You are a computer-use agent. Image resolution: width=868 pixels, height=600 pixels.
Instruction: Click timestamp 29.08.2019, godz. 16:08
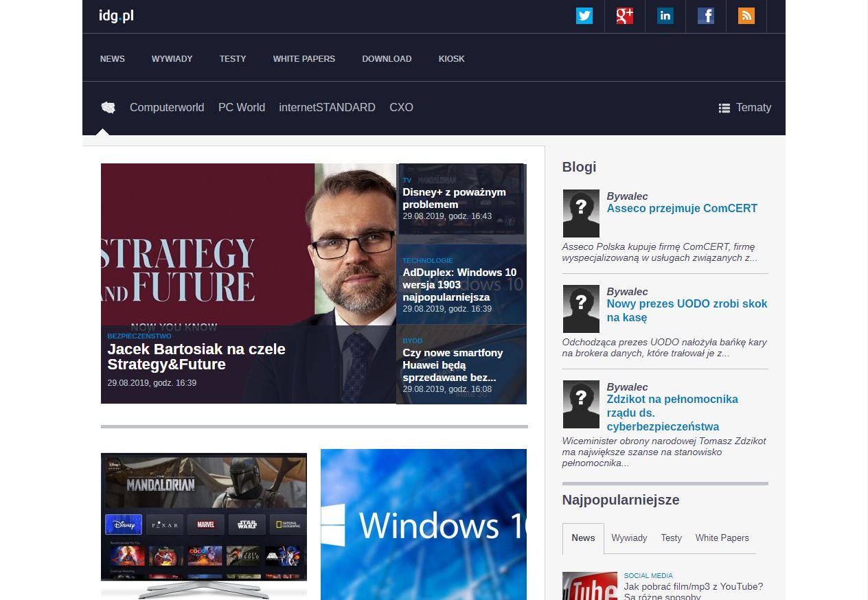point(447,389)
